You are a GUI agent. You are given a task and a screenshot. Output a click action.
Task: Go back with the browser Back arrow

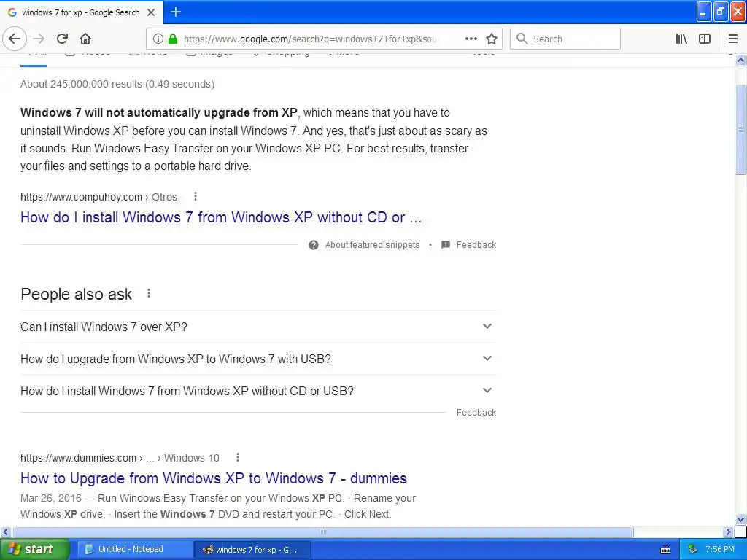point(15,39)
